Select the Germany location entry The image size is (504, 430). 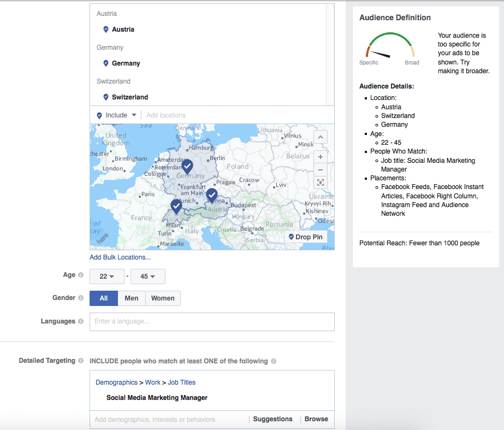[x=126, y=63]
